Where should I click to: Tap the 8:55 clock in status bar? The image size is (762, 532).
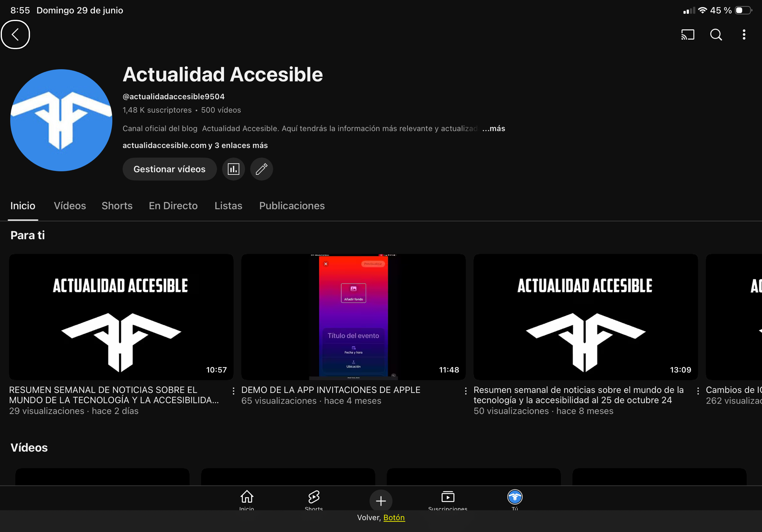[x=20, y=10]
